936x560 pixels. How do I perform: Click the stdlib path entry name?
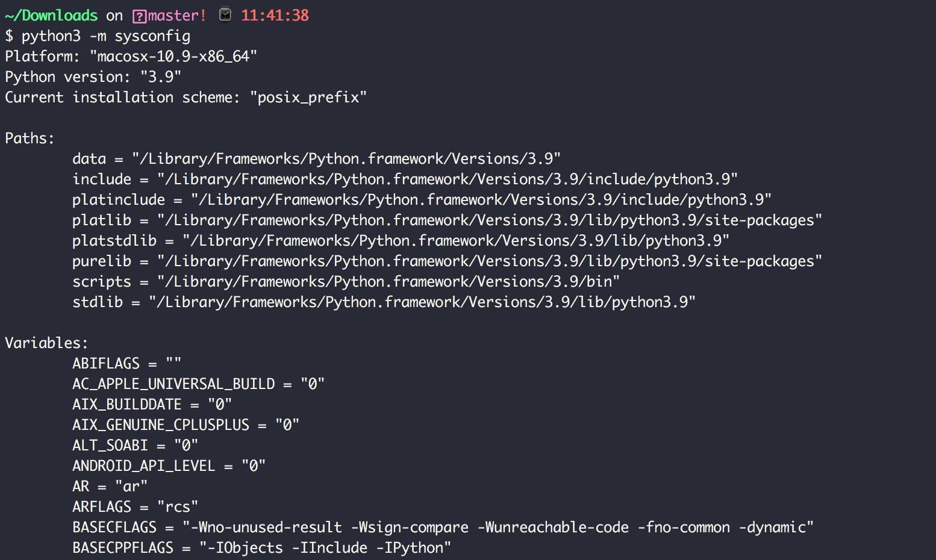click(98, 302)
